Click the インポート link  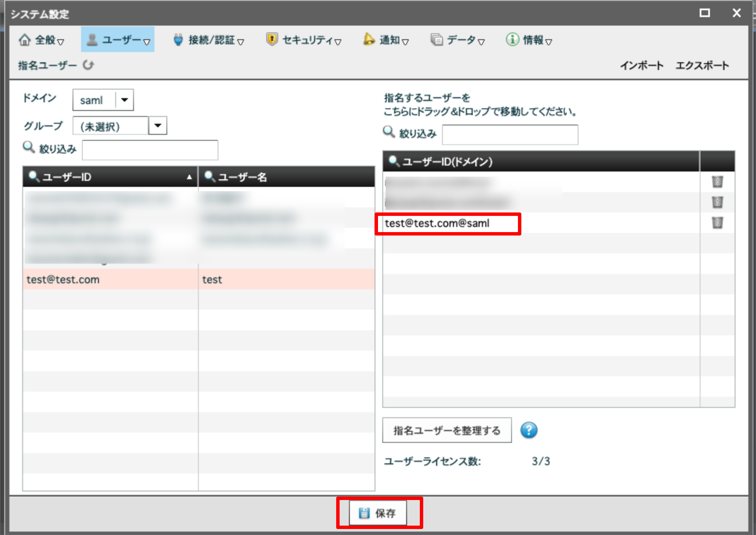(641, 66)
